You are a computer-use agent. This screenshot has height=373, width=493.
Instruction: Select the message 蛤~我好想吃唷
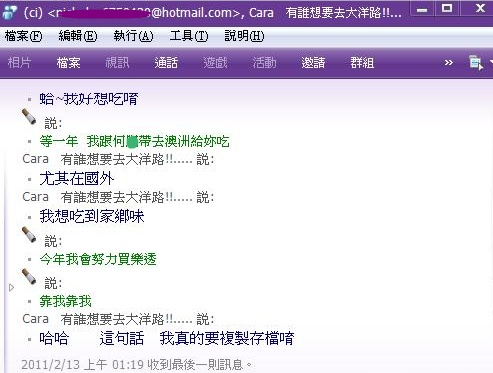click(89, 99)
